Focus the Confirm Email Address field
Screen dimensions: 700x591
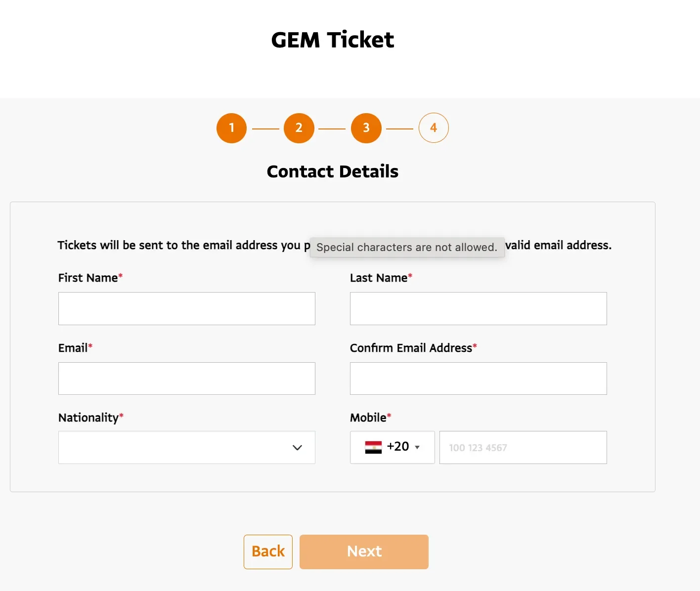(x=478, y=379)
